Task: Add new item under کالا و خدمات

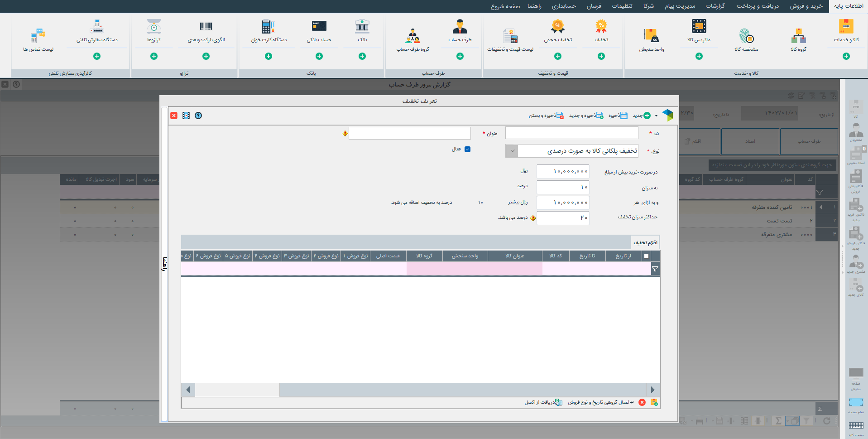Action: point(846,56)
